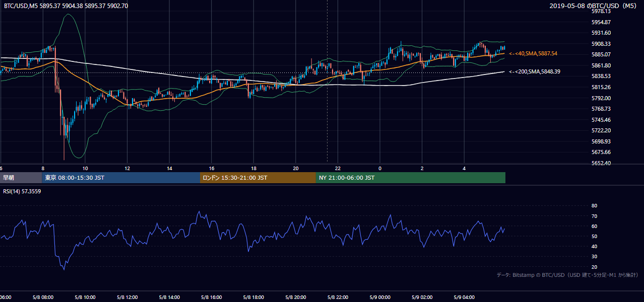Click hour tick 12 below the candlestick chart
The width and height of the screenshot is (644, 302).
coord(127,169)
